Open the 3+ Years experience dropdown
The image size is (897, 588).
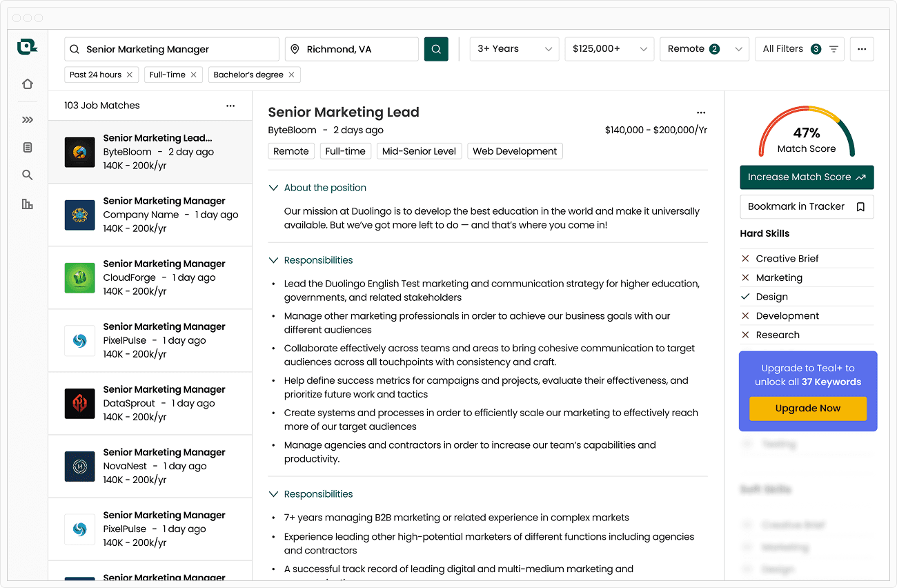tap(515, 49)
